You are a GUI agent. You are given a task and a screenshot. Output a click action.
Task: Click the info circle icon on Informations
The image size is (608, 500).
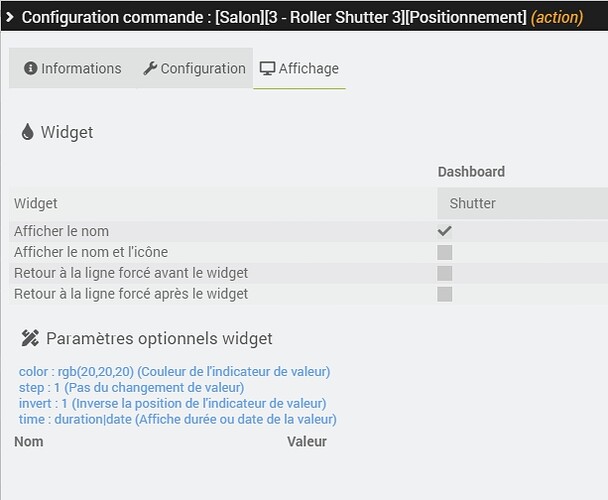30,69
